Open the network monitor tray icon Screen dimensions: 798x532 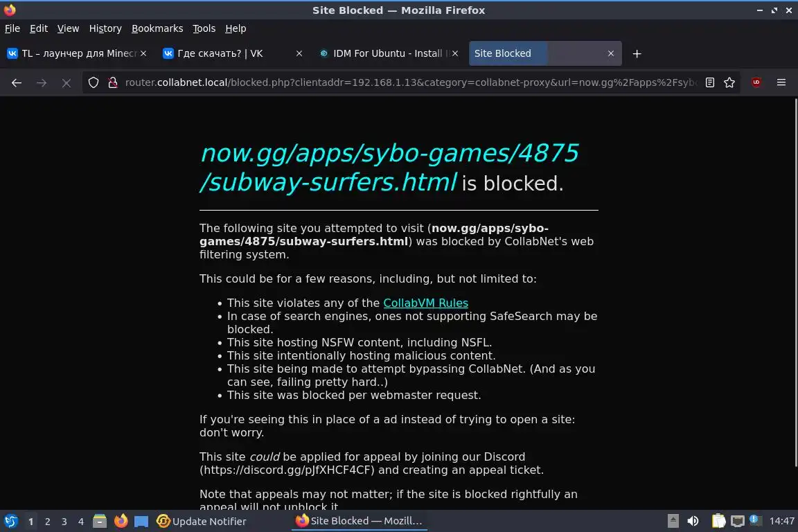click(x=737, y=521)
